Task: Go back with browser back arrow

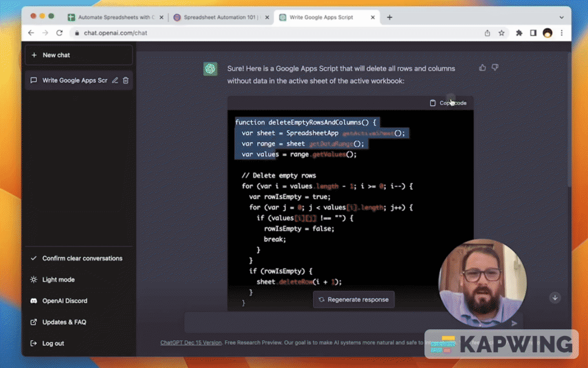Action: 31,33
